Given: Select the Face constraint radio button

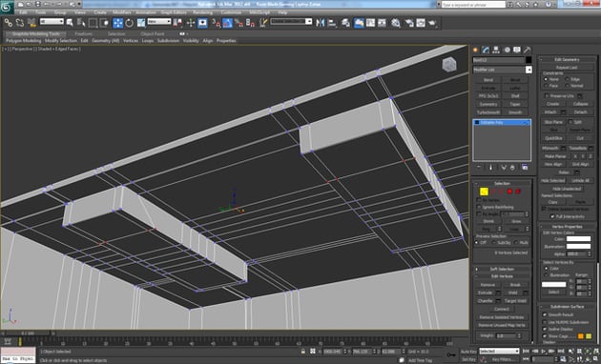Looking at the screenshot, I should [x=546, y=86].
